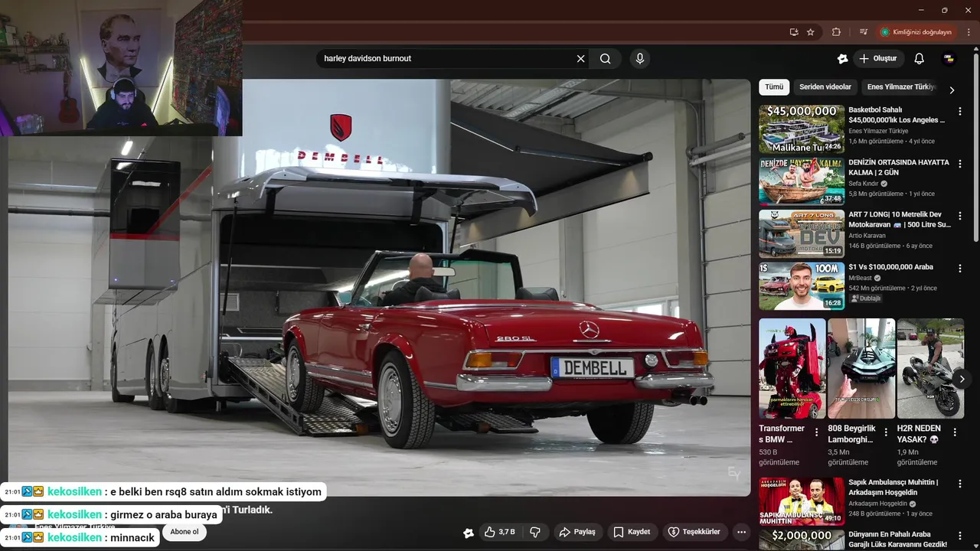The width and height of the screenshot is (980, 551).
Task: Click the sparkle AI icon near Oluştur
Action: click(843, 59)
